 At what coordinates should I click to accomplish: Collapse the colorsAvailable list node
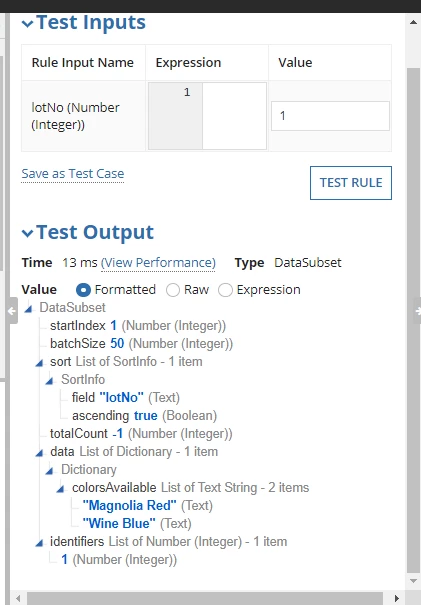(x=61, y=489)
